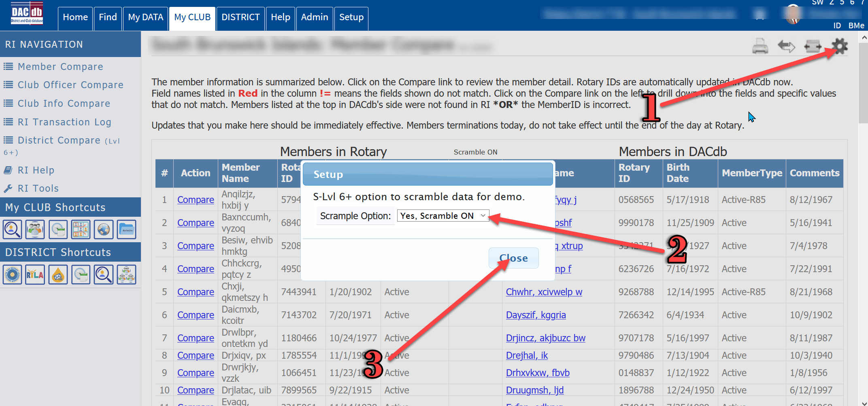Open the My CLUB calendar clock shortcut
Screen dimensions: 868x406
coord(58,230)
